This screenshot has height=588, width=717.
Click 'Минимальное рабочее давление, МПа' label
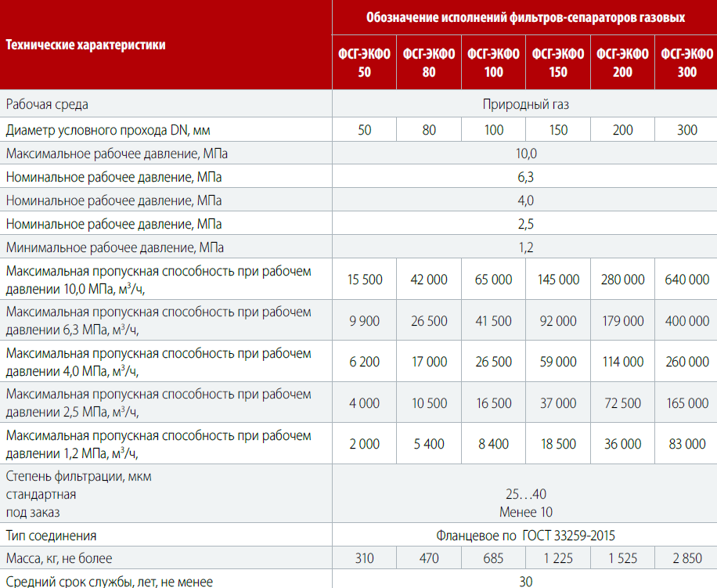click(115, 247)
